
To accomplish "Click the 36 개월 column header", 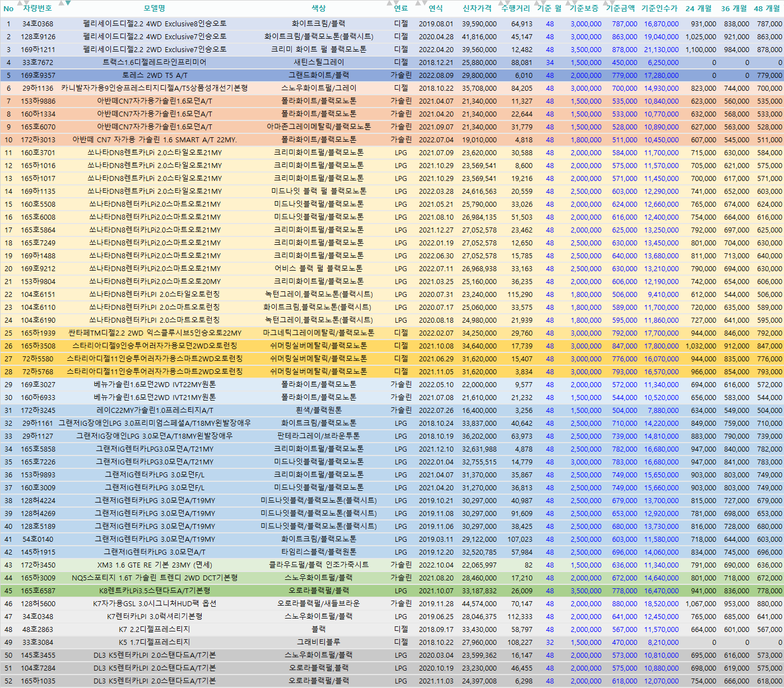I will (734, 8).
